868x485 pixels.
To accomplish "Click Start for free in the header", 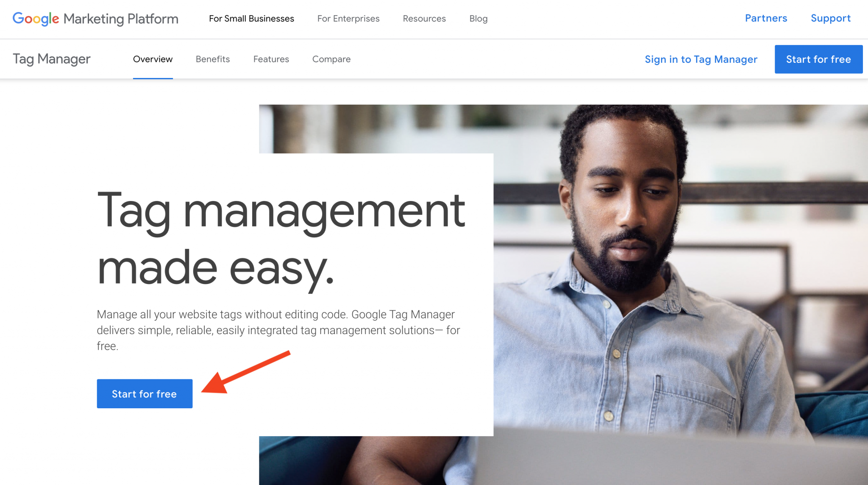I will 818,59.
